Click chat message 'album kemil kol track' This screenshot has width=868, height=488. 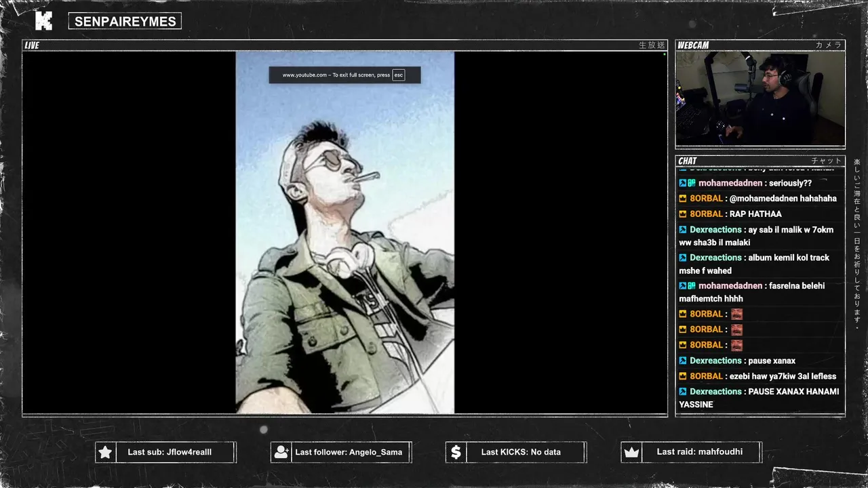[x=754, y=264]
